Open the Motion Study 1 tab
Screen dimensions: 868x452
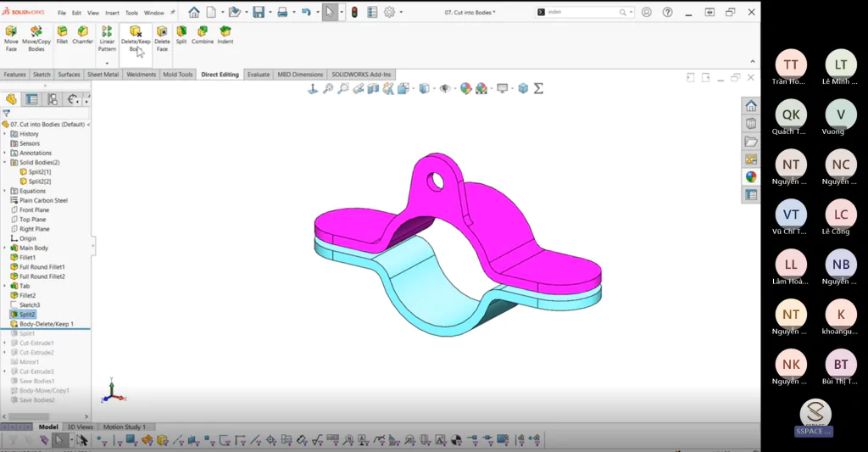coord(125,427)
